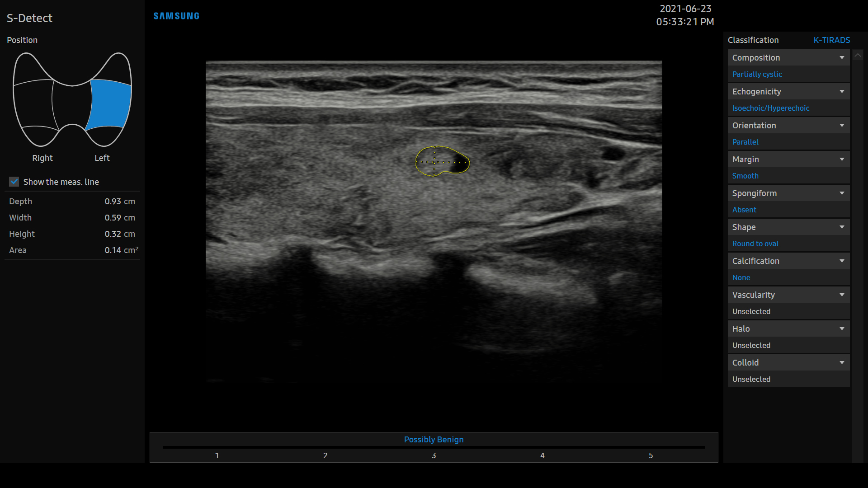Click score 4 on the risk scale
The image size is (868, 488).
point(542,455)
